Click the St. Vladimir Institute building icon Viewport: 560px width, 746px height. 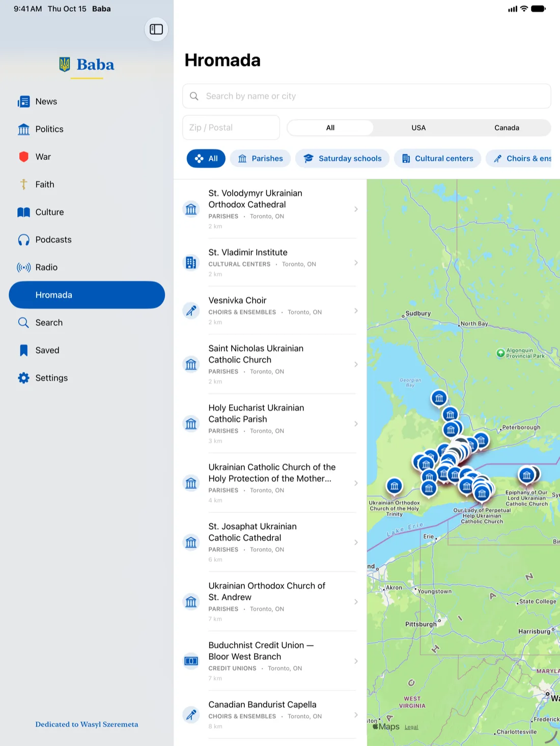coord(191,263)
